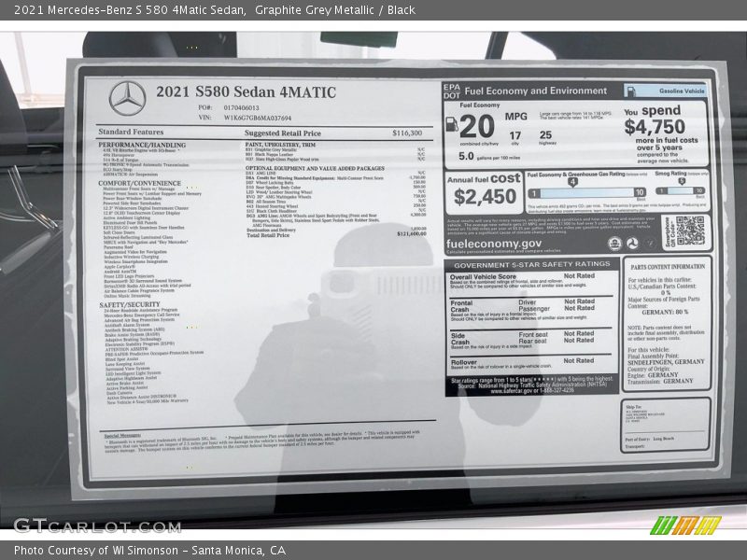This screenshot has width=747, height=560.
Task: Move the Smog Rating pointer on its scale
Action: coord(682,182)
